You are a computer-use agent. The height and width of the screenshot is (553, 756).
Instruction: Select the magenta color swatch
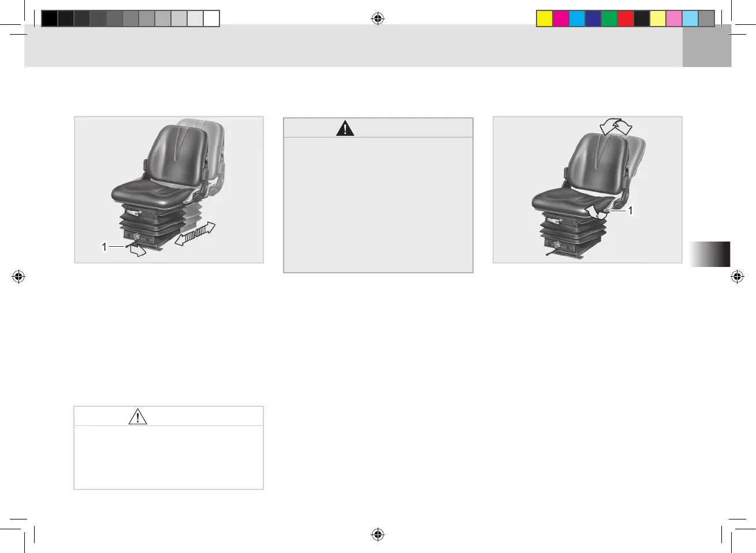coord(561,18)
